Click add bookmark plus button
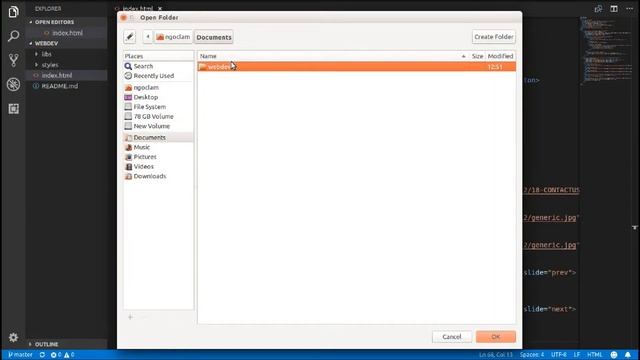The width and height of the screenshot is (640, 360). 131,317
